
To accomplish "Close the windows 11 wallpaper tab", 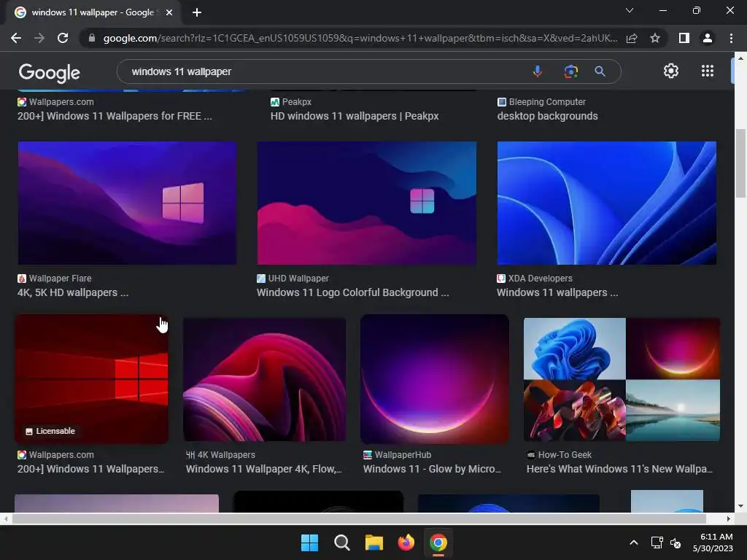I will click(x=169, y=12).
